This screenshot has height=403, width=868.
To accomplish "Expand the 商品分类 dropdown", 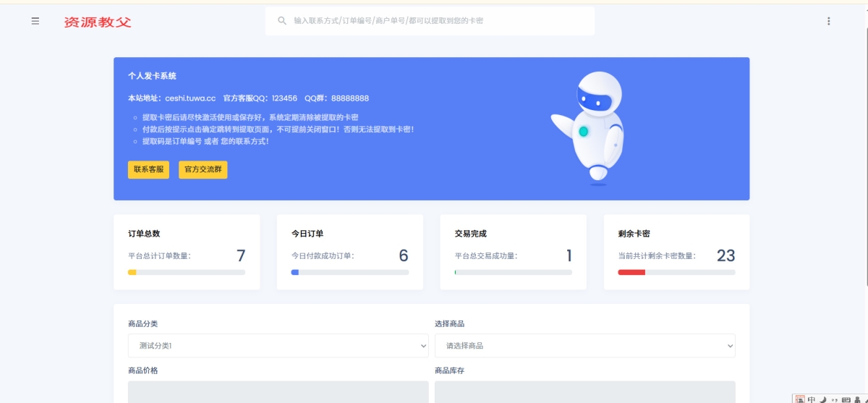I will (278, 346).
